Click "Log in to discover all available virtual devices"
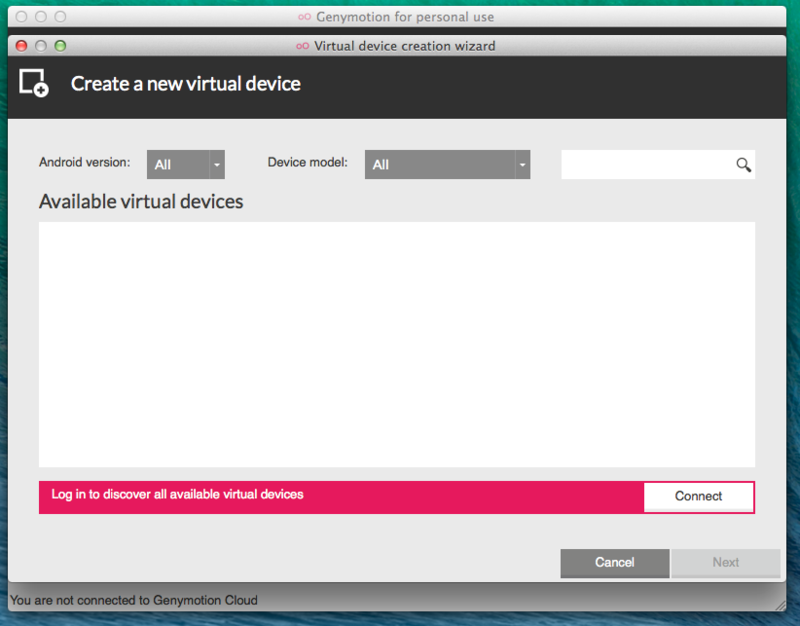This screenshot has height=626, width=800. point(177,494)
